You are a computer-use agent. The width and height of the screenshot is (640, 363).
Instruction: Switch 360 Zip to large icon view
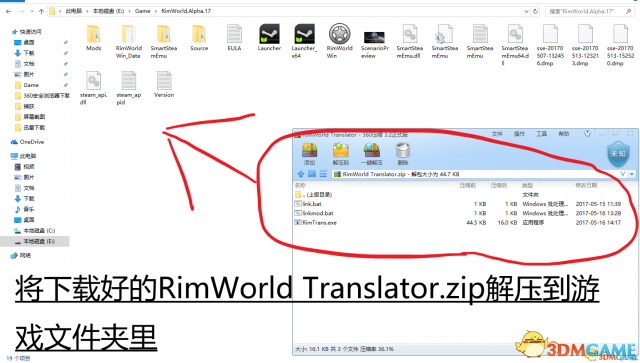click(312, 174)
